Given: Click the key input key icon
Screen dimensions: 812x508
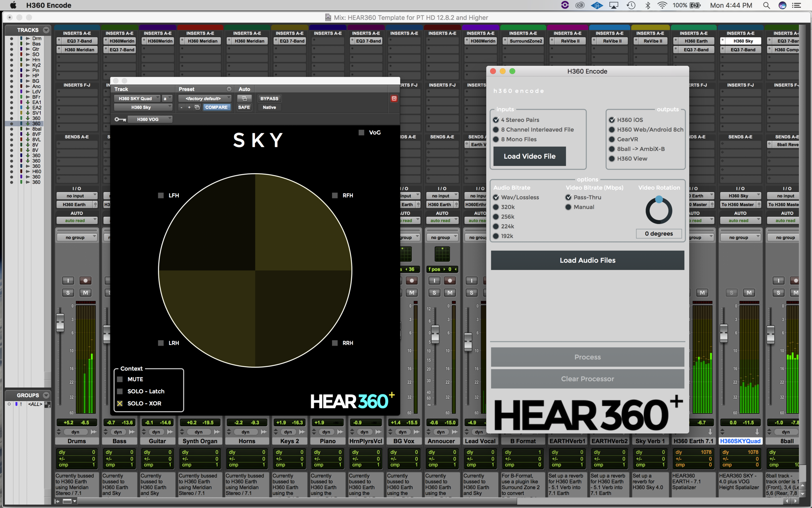Looking at the screenshot, I should [120, 119].
